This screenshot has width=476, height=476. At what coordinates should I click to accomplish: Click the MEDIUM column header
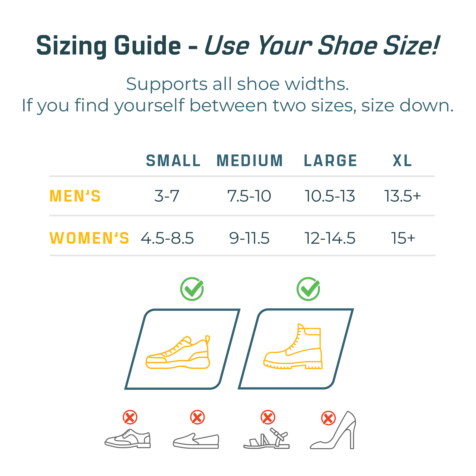pos(250,161)
